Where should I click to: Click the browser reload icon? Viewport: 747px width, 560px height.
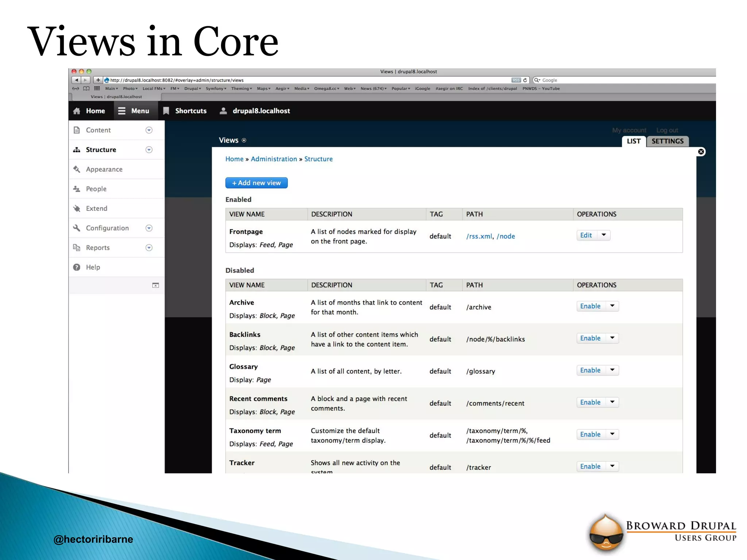point(525,80)
